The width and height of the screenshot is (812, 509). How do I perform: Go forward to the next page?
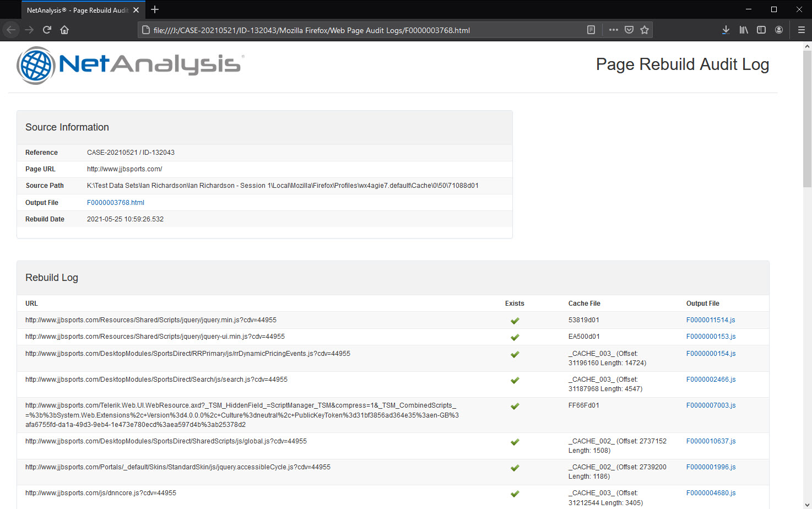pos(29,30)
